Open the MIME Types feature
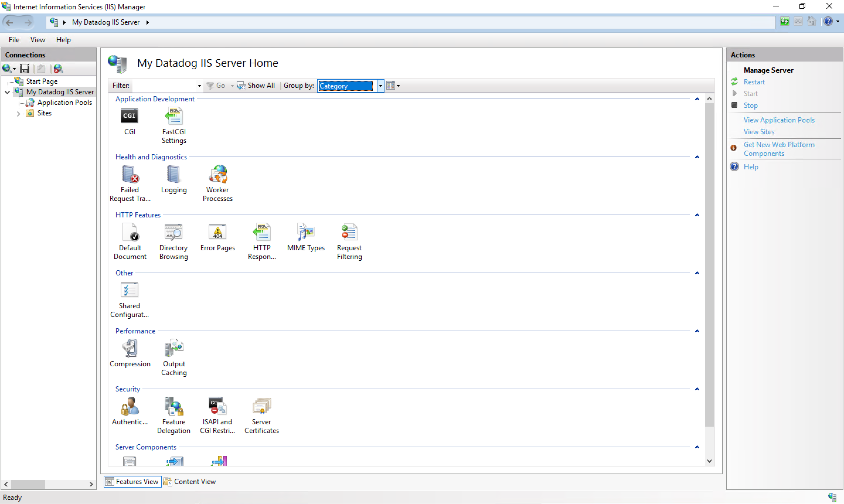The image size is (844, 504). 305,232
